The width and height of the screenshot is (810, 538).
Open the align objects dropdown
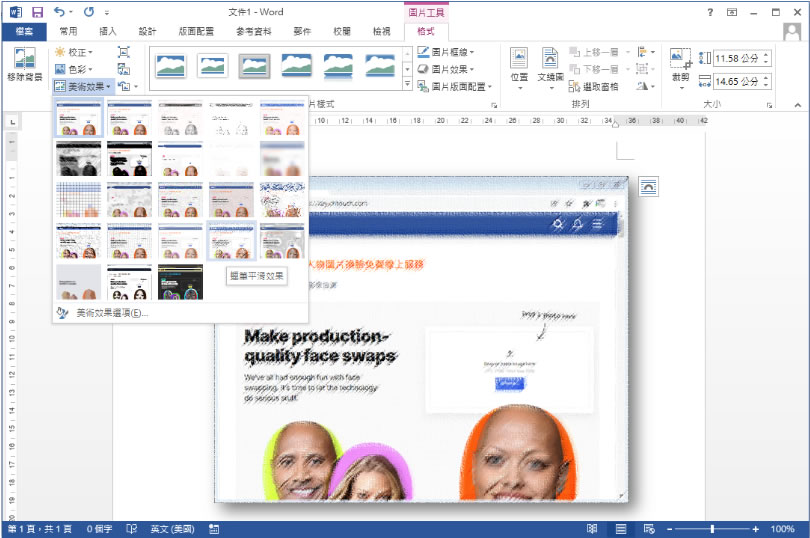pos(646,52)
